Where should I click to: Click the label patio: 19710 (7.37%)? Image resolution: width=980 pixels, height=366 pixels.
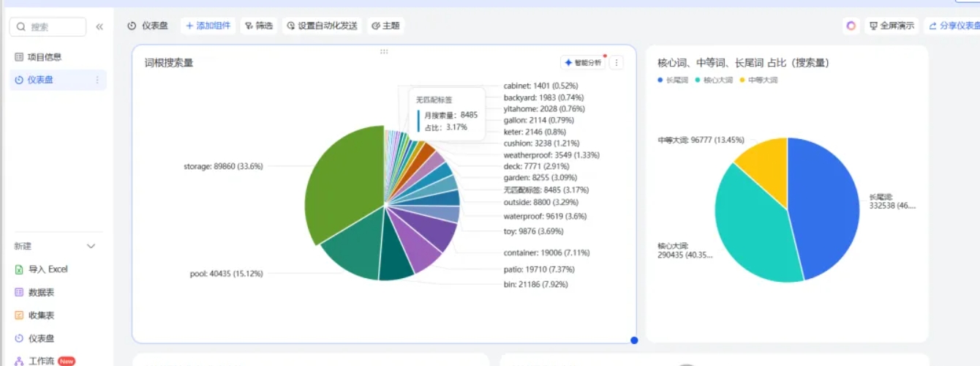point(540,269)
